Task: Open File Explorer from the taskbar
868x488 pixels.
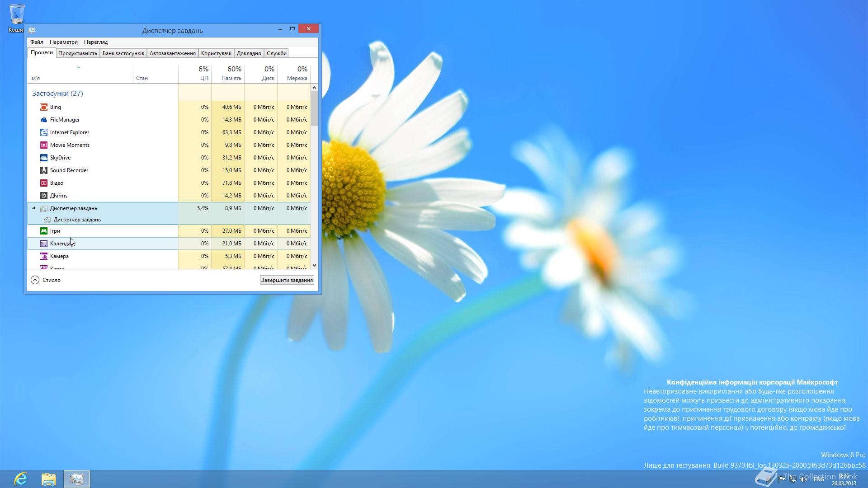Action: point(49,479)
